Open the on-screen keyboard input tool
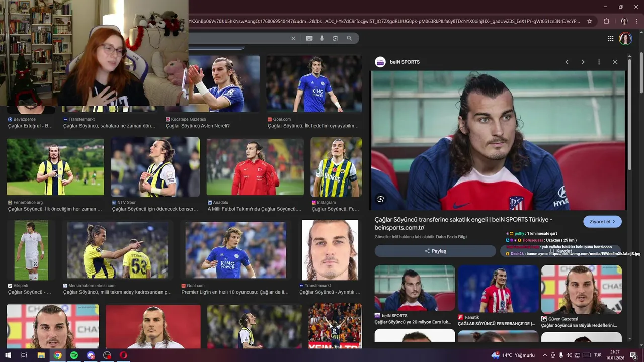The width and height of the screenshot is (644, 362). [x=309, y=38]
